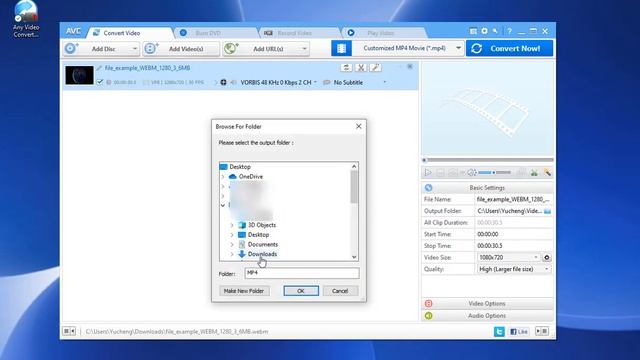Select OneDrive in the folder tree

pyautogui.click(x=251, y=176)
